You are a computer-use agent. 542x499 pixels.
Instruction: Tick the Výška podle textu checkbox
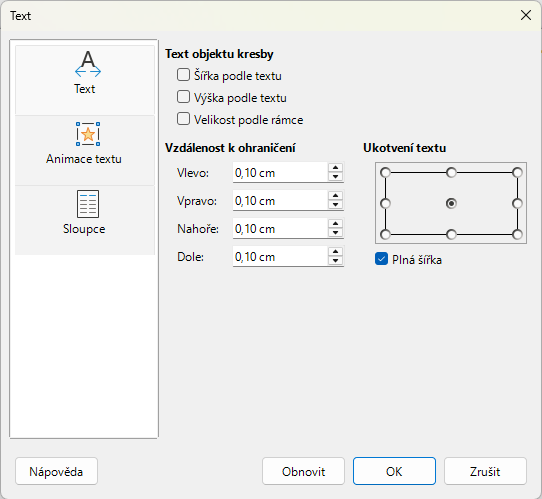pos(183,97)
